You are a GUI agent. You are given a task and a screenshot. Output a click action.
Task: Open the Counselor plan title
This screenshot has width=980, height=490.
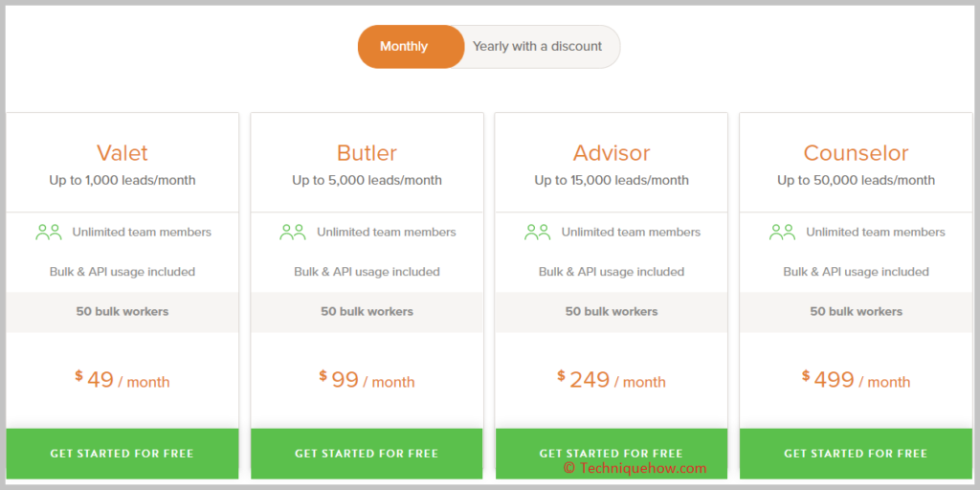tap(856, 153)
